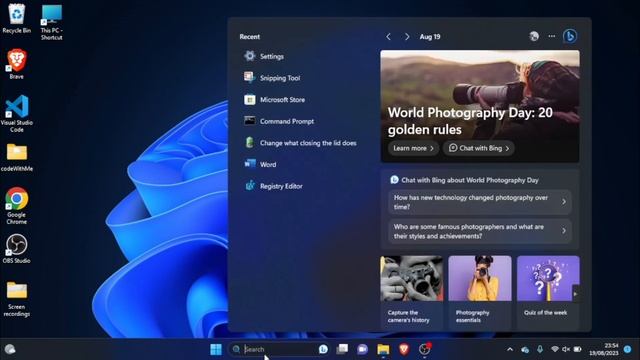This screenshot has height=360, width=640.
Task: Go to previous day with left arrow
Action: click(x=388, y=37)
